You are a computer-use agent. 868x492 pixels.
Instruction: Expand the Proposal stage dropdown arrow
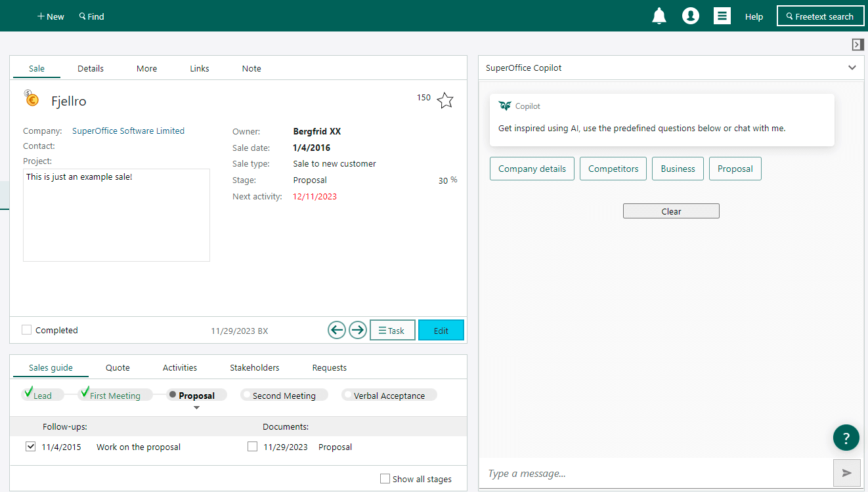click(196, 407)
